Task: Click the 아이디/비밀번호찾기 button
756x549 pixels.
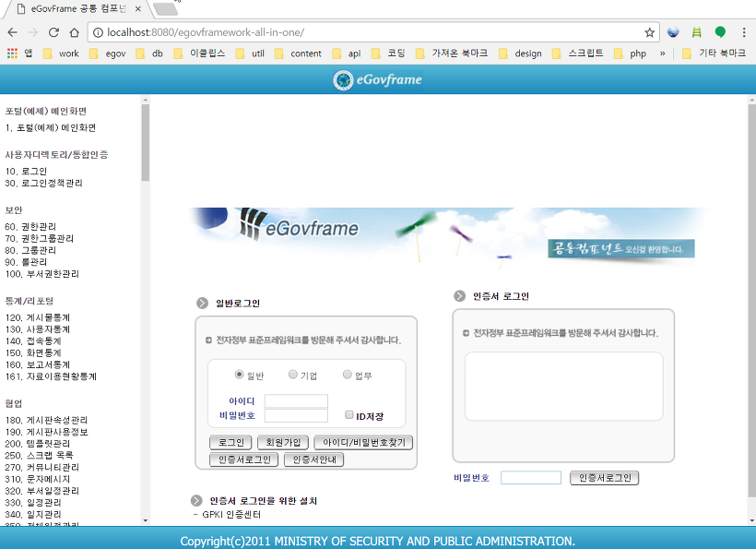Action: point(363,442)
